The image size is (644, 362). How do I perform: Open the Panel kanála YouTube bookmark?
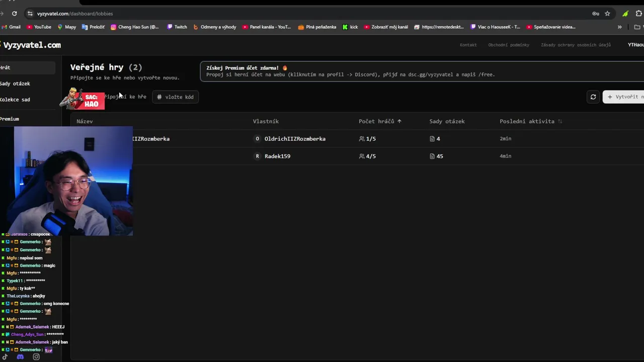point(267,27)
